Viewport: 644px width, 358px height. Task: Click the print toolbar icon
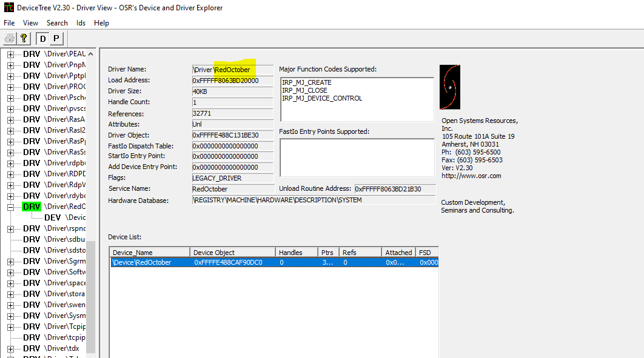[x=10, y=39]
